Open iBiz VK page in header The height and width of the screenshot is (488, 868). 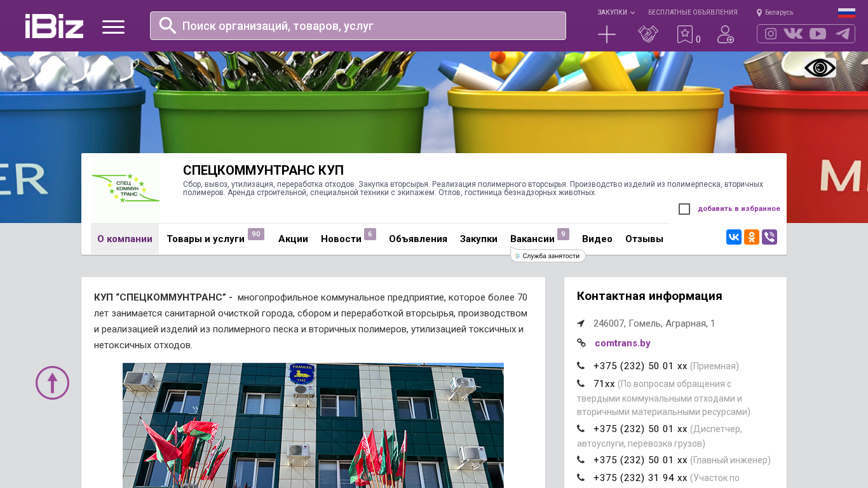tap(793, 34)
